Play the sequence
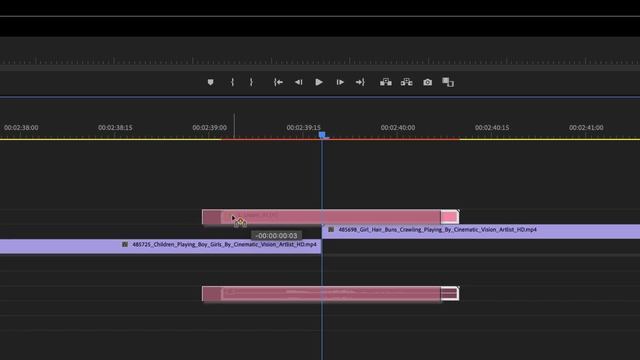This screenshot has width=640, height=360. coord(319,82)
